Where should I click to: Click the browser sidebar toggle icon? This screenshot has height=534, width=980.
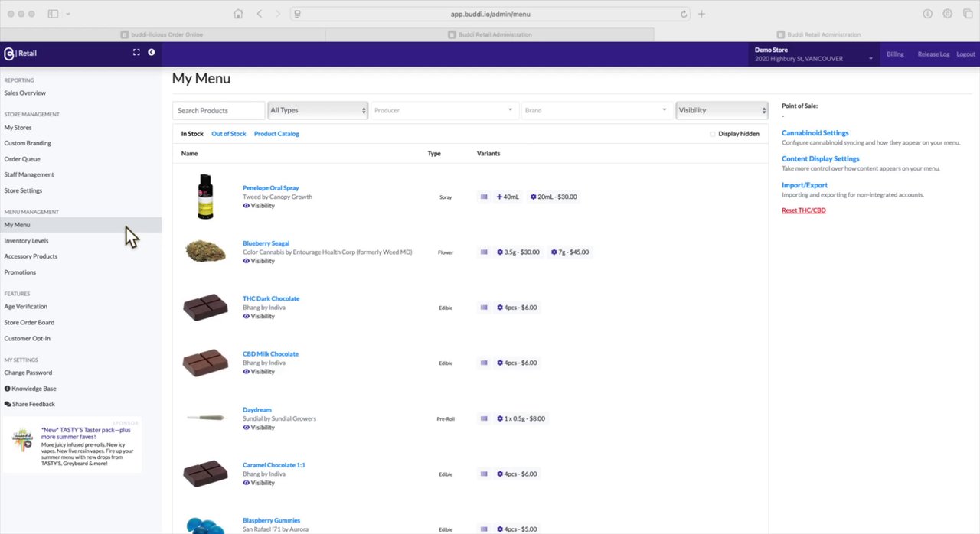(53, 14)
